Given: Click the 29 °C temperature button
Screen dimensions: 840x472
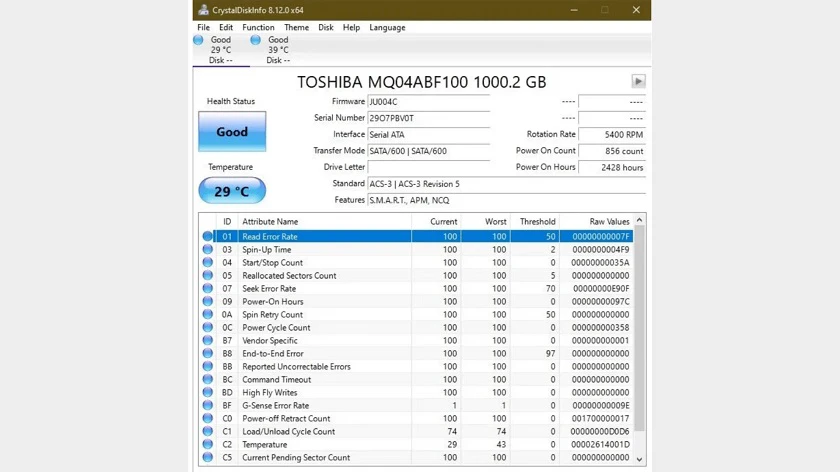Looking at the screenshot, I should click(232, 191).
